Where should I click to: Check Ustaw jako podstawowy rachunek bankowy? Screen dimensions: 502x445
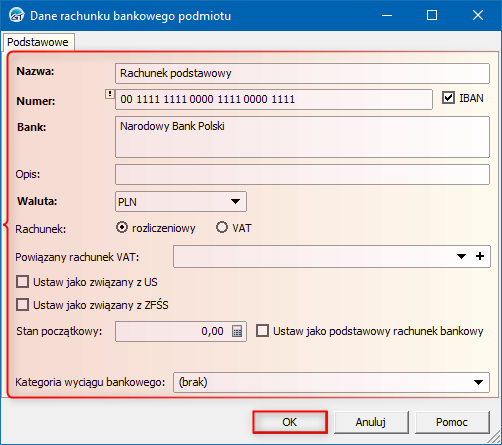click(262, 331)
